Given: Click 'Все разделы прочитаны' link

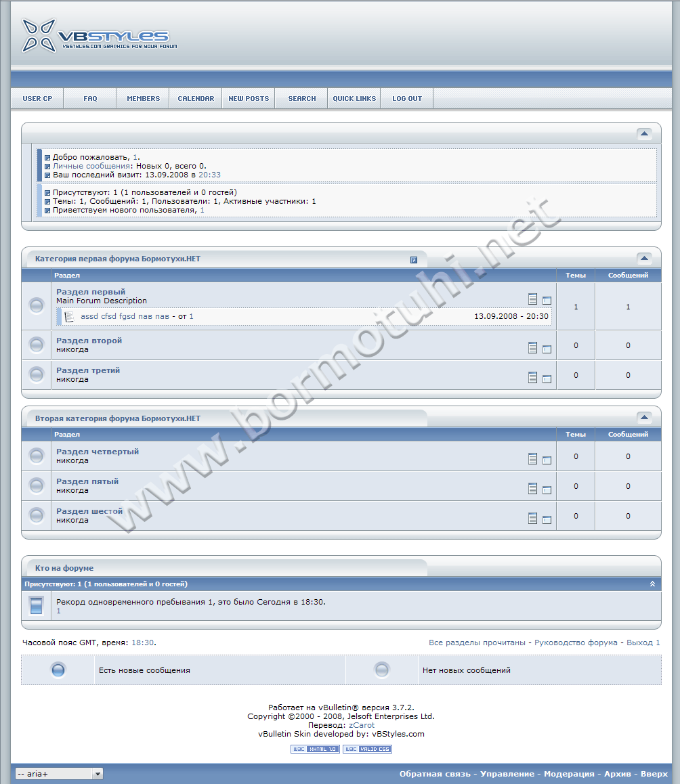Looking at the screenshot, I should tap(477, 643).
